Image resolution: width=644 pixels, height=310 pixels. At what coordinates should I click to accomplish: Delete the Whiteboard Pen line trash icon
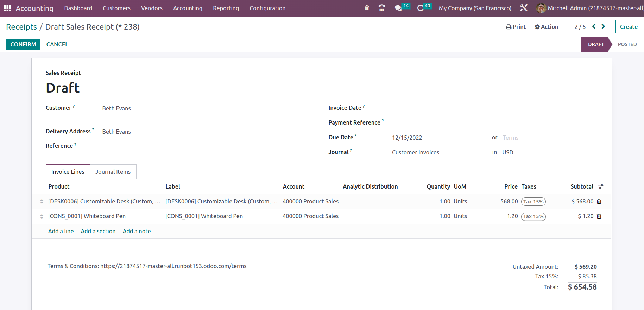(599, 216)
